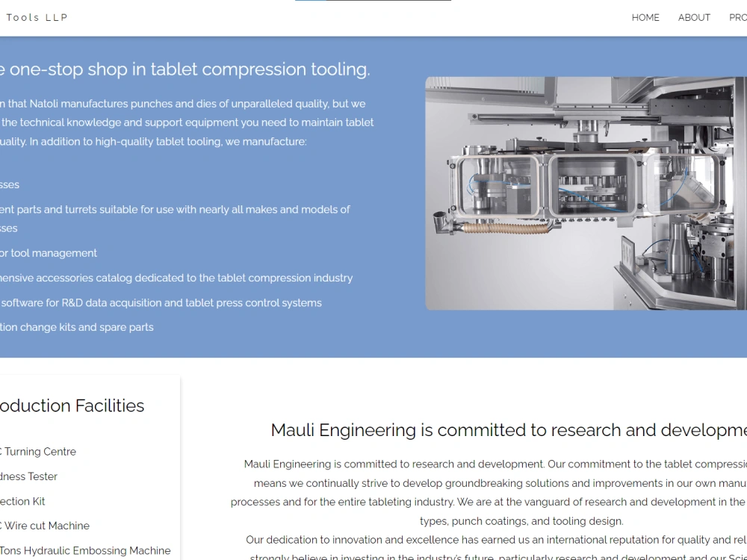The height and width of the screenshot is (560, 747).
Task: Click 'types, punch coatings, and tooling design' line
Action: click(521, 521)
